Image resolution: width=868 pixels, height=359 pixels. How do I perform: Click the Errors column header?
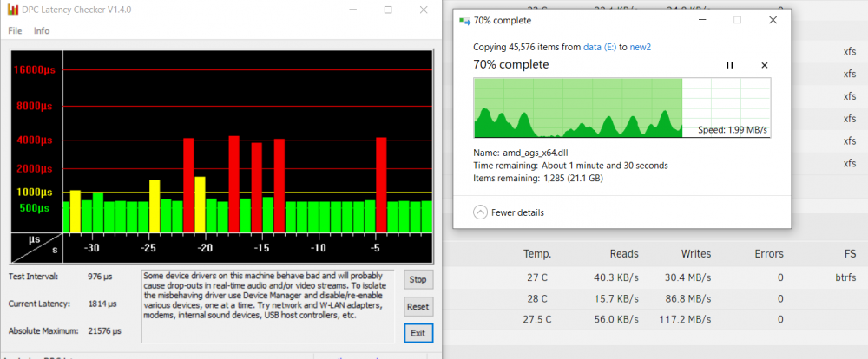click(769, 254)
